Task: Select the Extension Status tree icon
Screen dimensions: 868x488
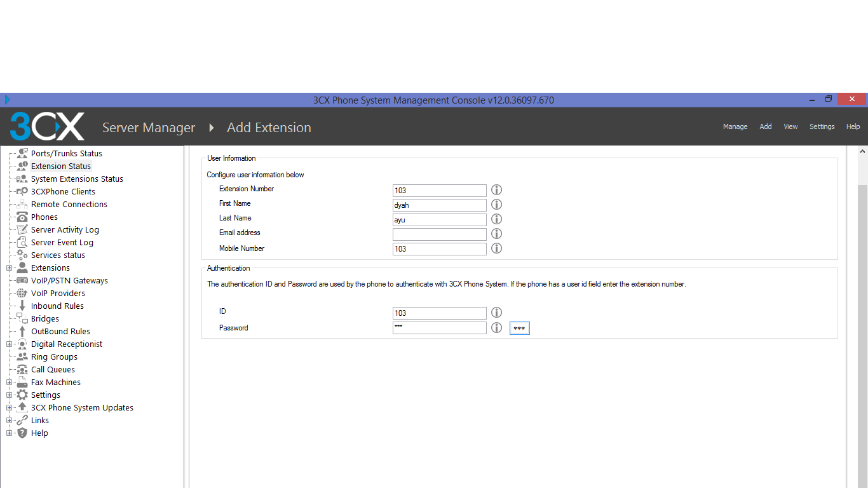Action: [22, 166]
